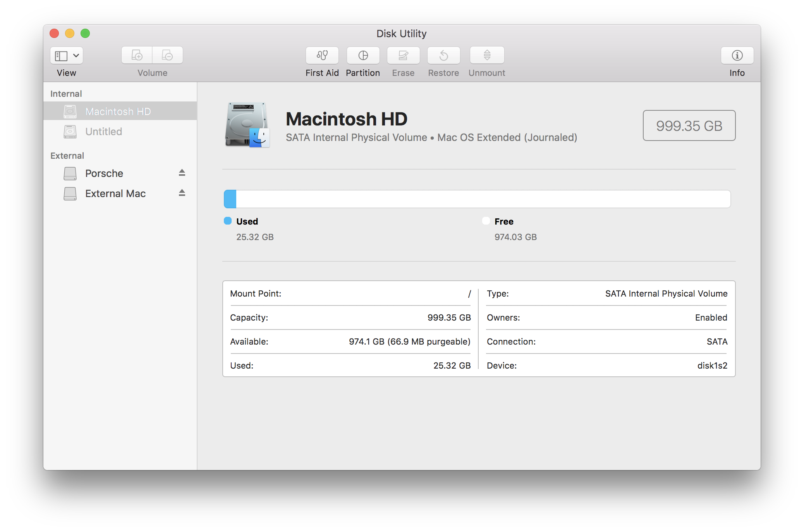The image size is (804, 532).
Task: Click the Free 974.03 GB value
Action: (x=515, y=237)
